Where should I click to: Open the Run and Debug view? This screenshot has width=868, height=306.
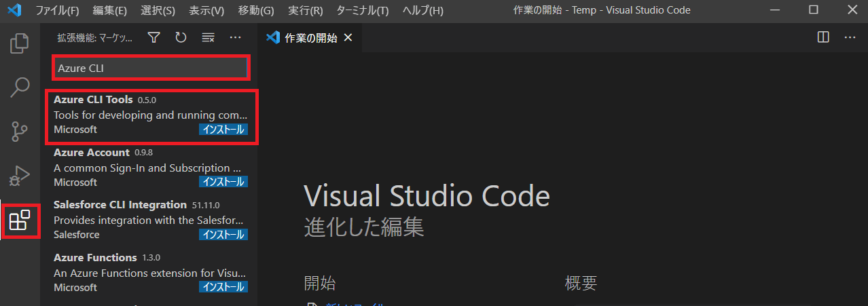20,176
